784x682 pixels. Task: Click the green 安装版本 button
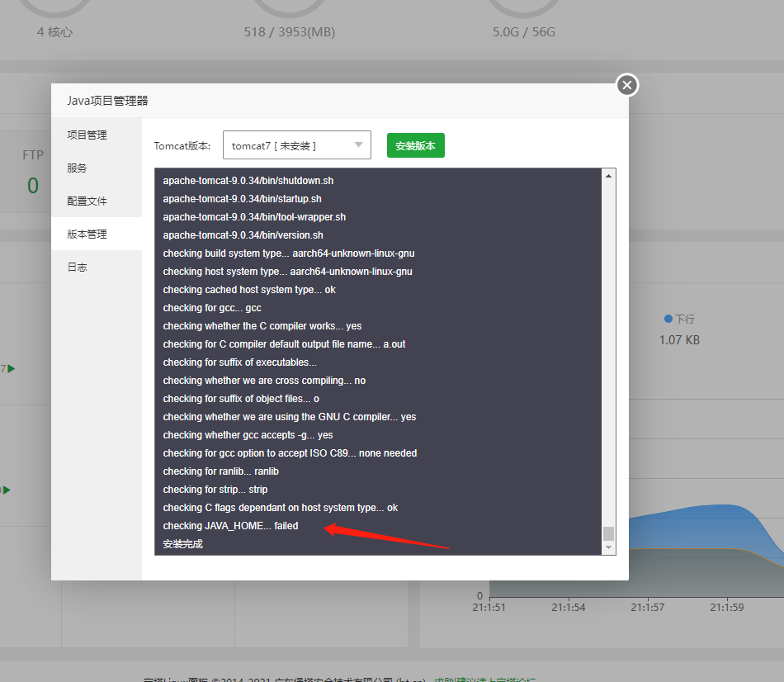click(x=415, y=145)
